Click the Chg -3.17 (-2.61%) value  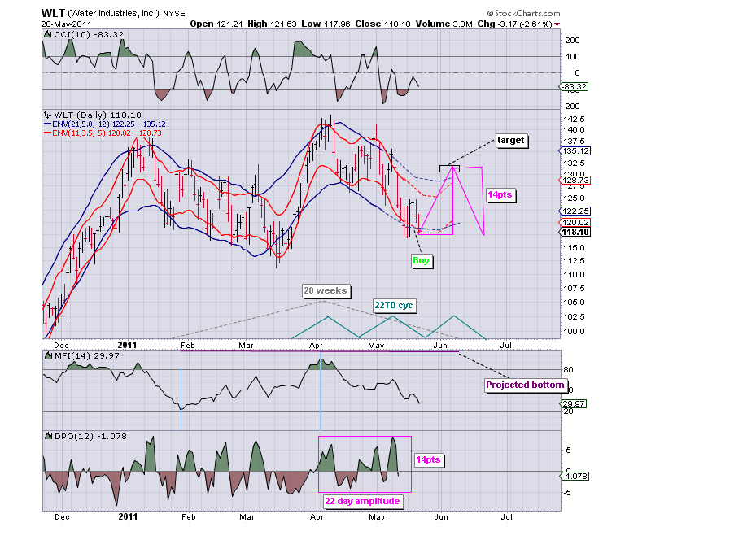515,24
